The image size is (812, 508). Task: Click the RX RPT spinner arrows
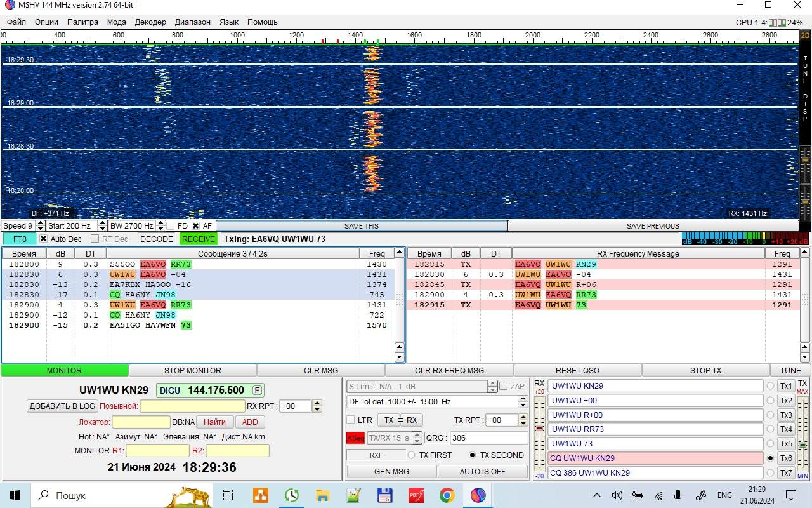click(x=317, y=406)
